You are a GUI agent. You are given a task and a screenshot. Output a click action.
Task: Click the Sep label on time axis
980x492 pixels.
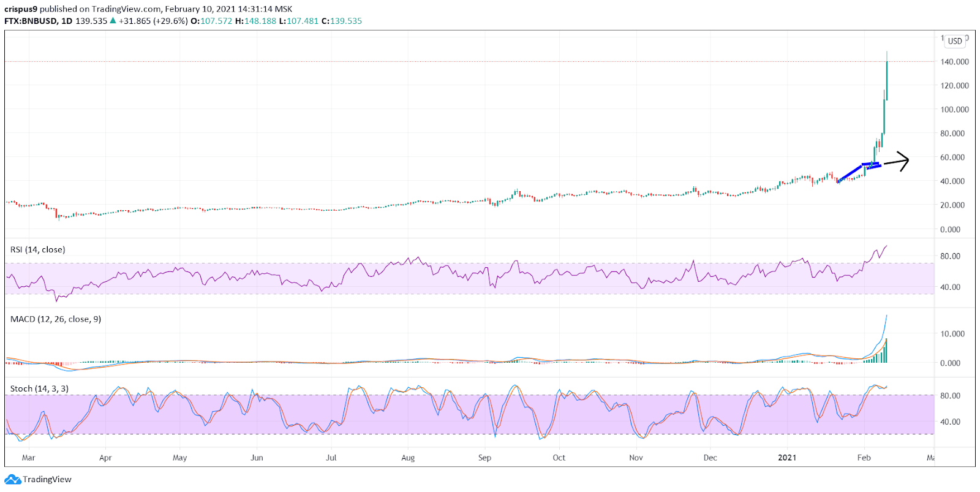coord(484,458)
